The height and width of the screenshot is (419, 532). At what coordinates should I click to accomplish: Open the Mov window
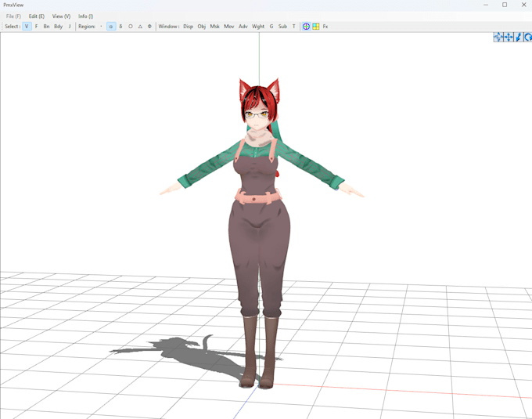pyautogui.click(x=229, y=27)
